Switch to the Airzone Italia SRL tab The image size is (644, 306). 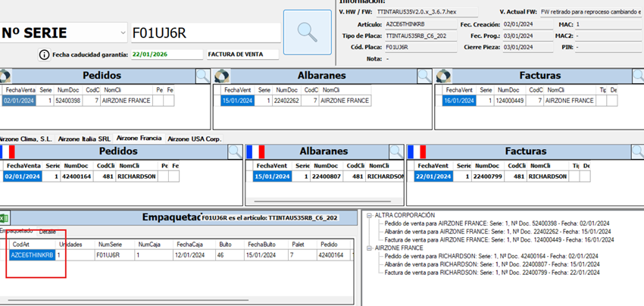coord(84,139)
